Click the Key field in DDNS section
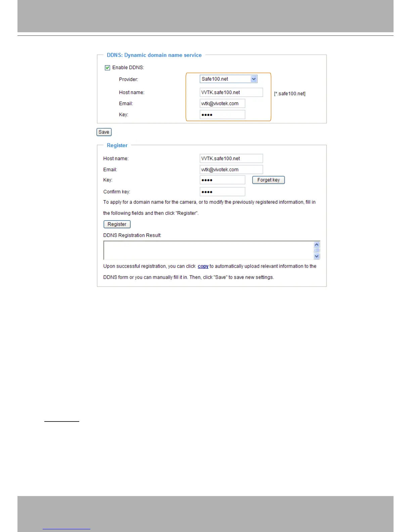Viewport: 411px width, 532px height. click(222, 115)
